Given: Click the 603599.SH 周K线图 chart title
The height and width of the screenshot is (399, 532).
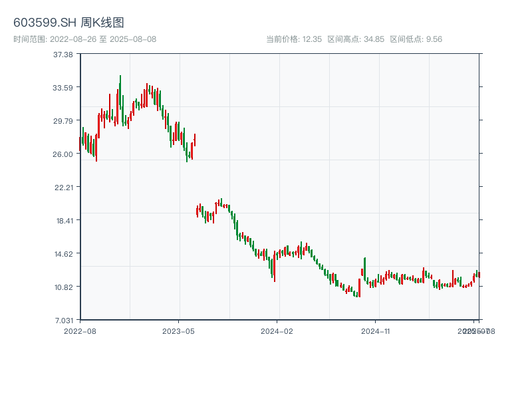Looking at the screenshot, I should coord(68,23).
